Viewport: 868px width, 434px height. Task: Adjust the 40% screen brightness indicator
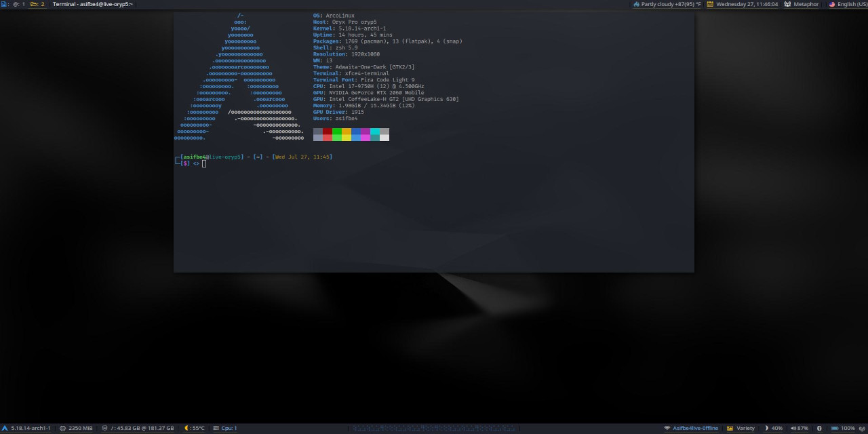click(x=774, y=429)
